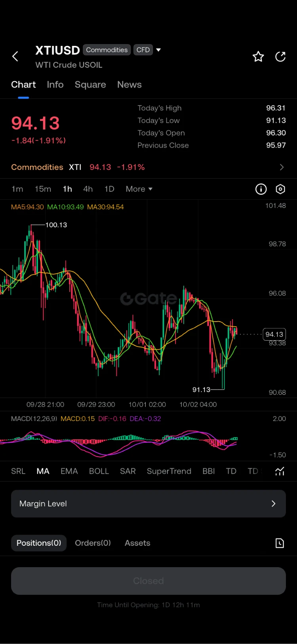The image size is (297, 644).
Task: Go back with the left arrow
Action: coord(15,57)
